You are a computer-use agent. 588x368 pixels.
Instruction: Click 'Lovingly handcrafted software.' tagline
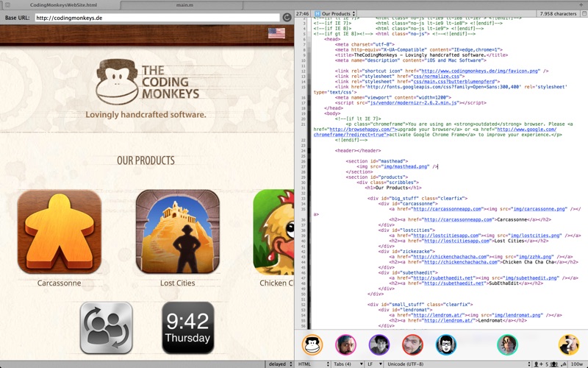[x=146, y=115]
